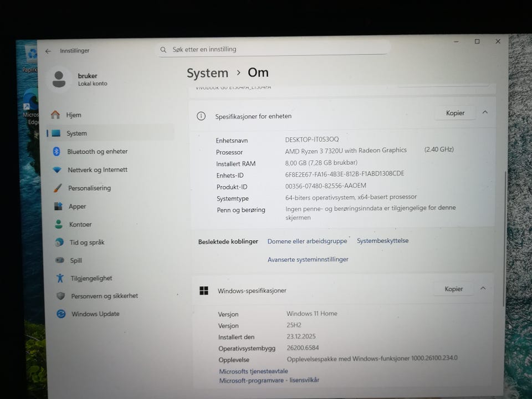The width and height of the screenshot is (532, 399).
Task: Select device name DESKTOP-IT0S3OQ
Action: (x=312, y=140)
